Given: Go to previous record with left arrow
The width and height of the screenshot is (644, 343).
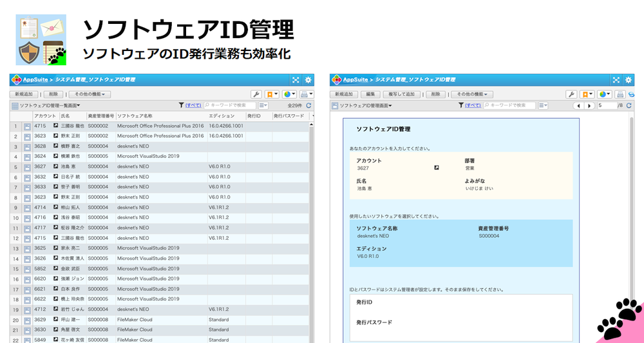Looking at the screenshot, I should tap(579, 105).
